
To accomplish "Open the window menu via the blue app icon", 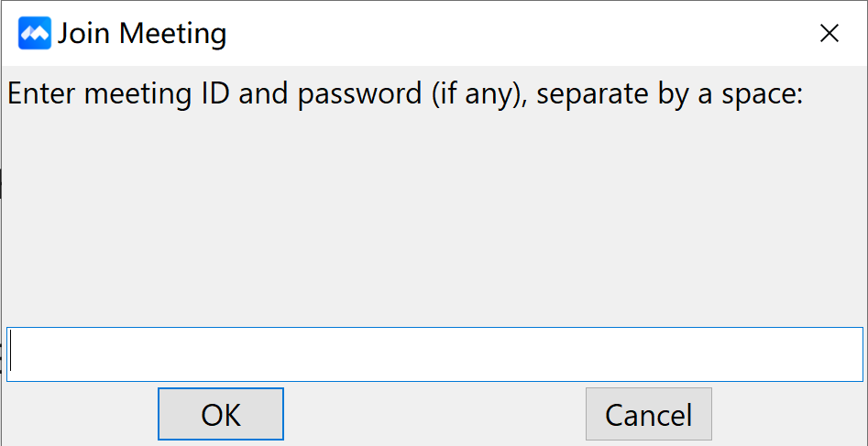I will [35, 35].
